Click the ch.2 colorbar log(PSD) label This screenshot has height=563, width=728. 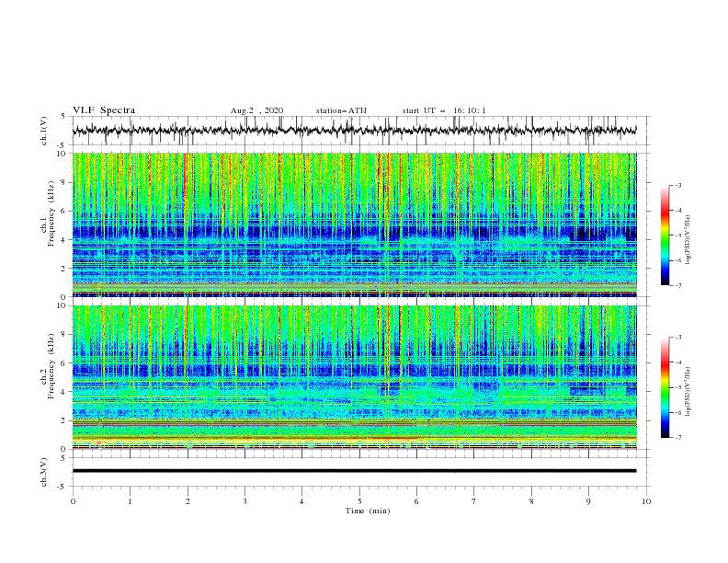688,391
